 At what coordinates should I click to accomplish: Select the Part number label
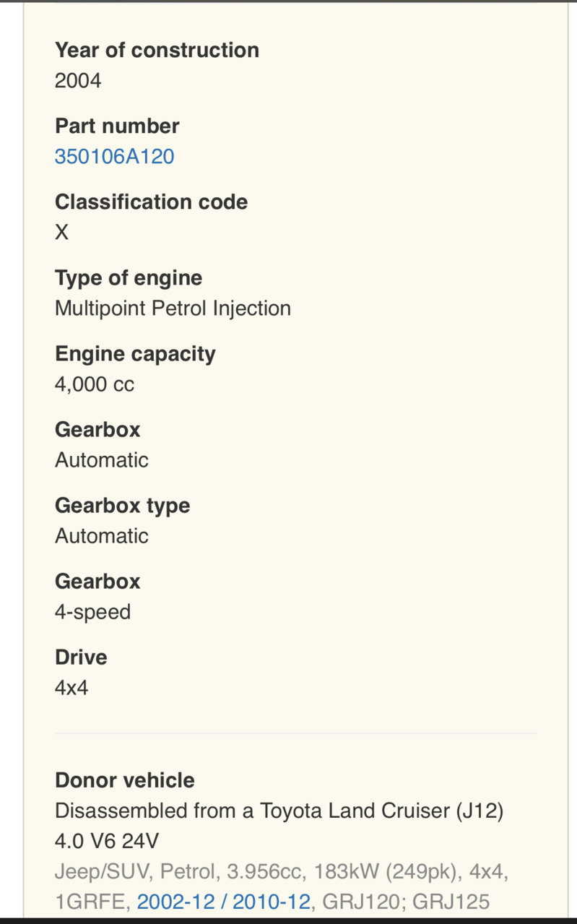117,126
